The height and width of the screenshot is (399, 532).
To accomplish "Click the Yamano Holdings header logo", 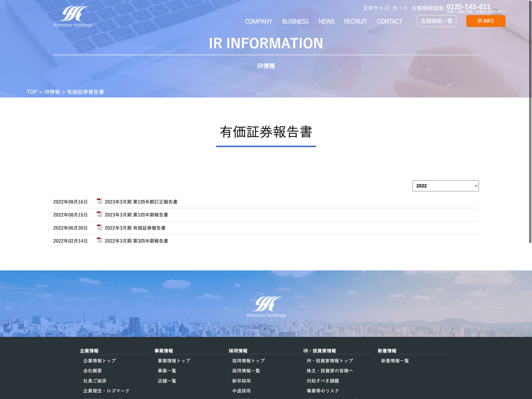I will point(73,17).
